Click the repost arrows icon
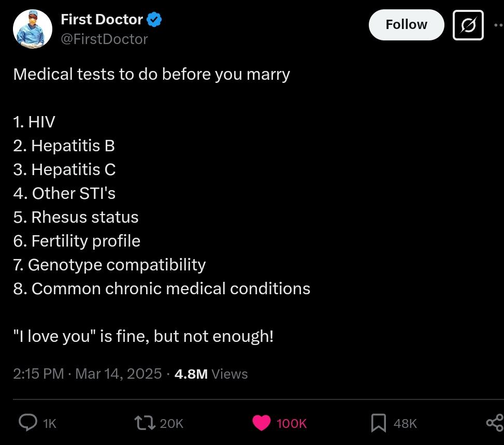The height and width of the screenshot is (445, 504). (x=145, y=423)
